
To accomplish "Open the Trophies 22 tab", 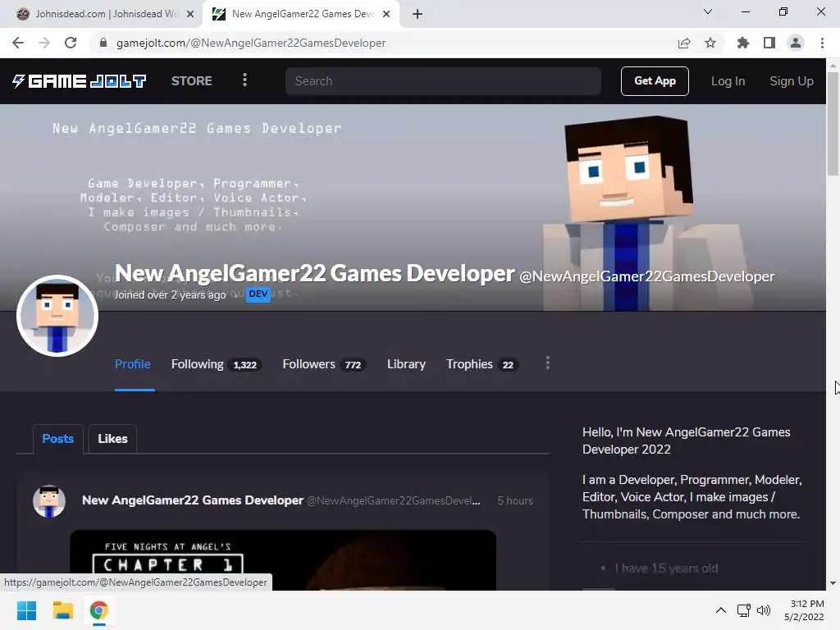I will (482, 364).
